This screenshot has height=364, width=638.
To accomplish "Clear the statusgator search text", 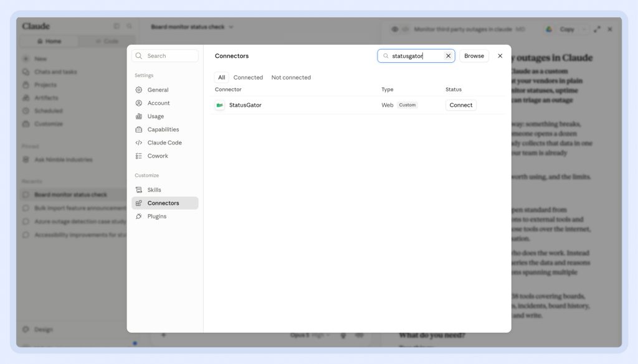I will point(448,56).
